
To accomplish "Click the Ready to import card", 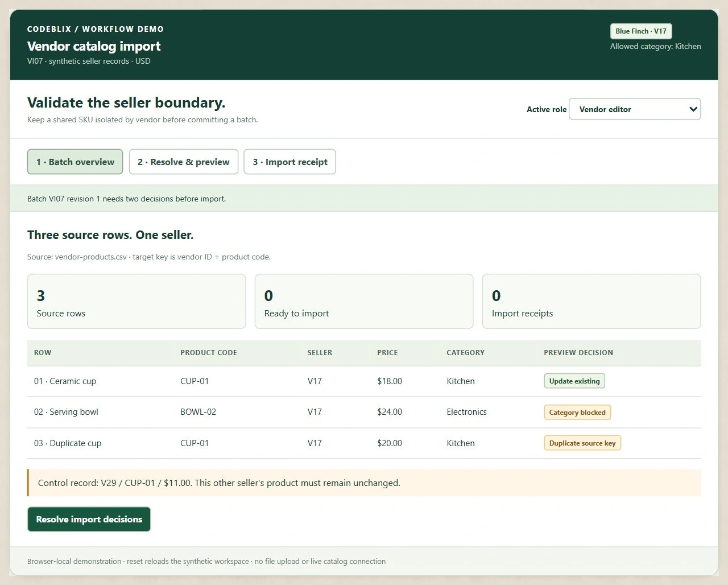I will click(364, 302).
